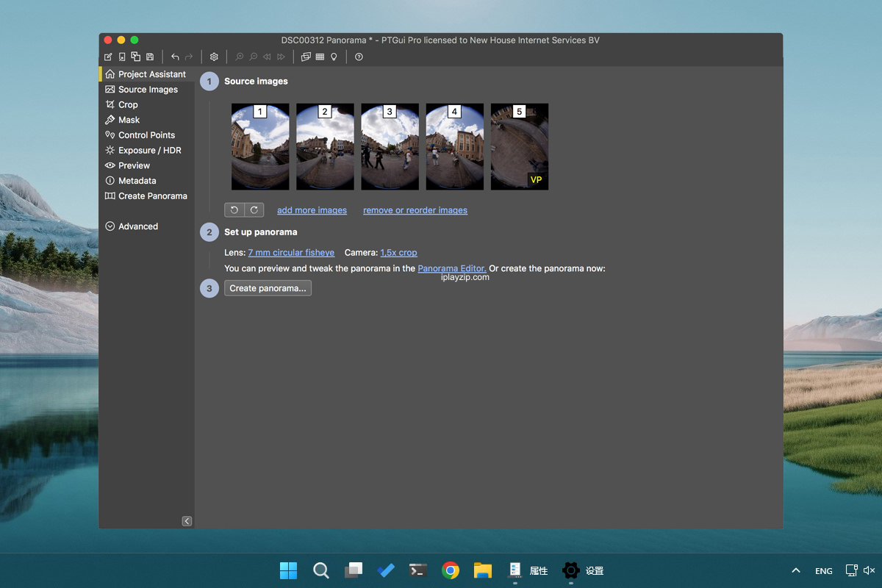Open the Panorama Editor toolbar icon
Image resolution: width=882 pixels, height=588 pixels.
point(306,57)
